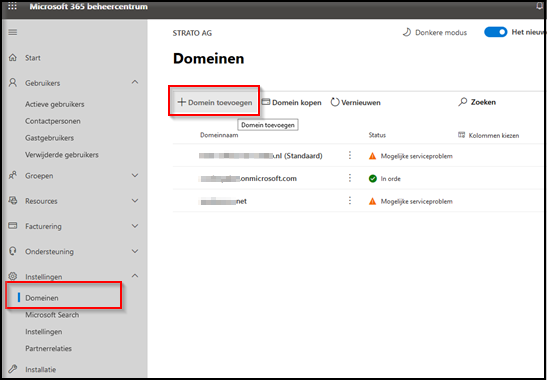Screen dimensions: 547x380
Task: Click the Installatie label in the sidebar
Action: pos(40,369)
